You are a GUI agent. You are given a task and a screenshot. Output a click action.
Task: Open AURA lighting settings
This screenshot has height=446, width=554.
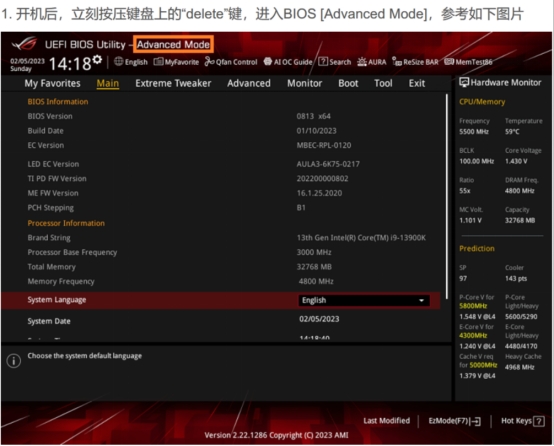click(x=372, y=62)
